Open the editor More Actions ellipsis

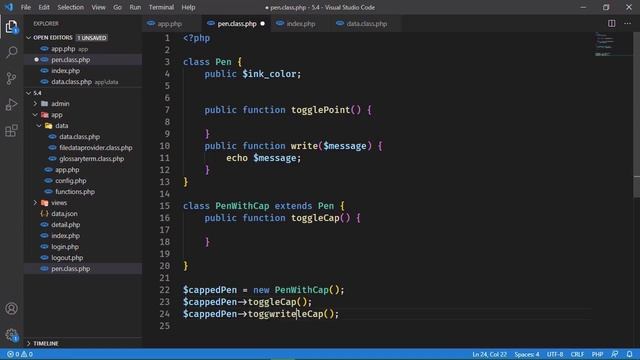[x=627, y=24]
